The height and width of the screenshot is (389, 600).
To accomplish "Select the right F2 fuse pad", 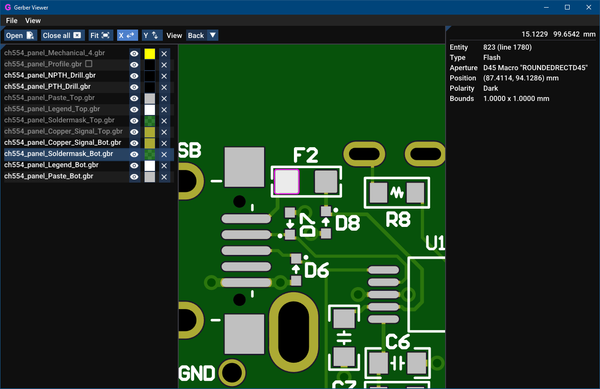I will pos(326,181).
